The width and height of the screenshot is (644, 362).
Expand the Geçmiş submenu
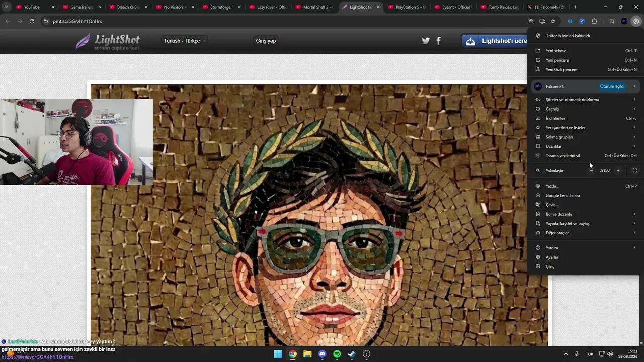coord(586,109)
